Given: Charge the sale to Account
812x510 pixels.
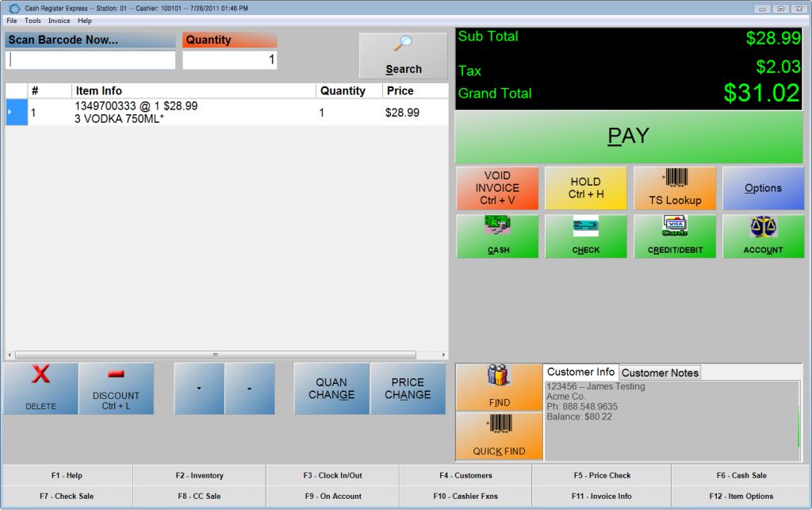Looking at the screenshot, I should pyautogui.click(x=764, y=236).
